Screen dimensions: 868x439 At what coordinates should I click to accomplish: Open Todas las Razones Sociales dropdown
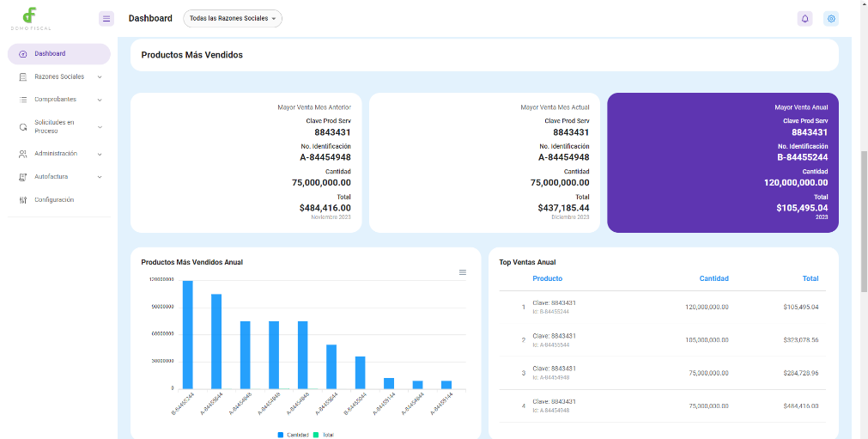coord(233,18)
